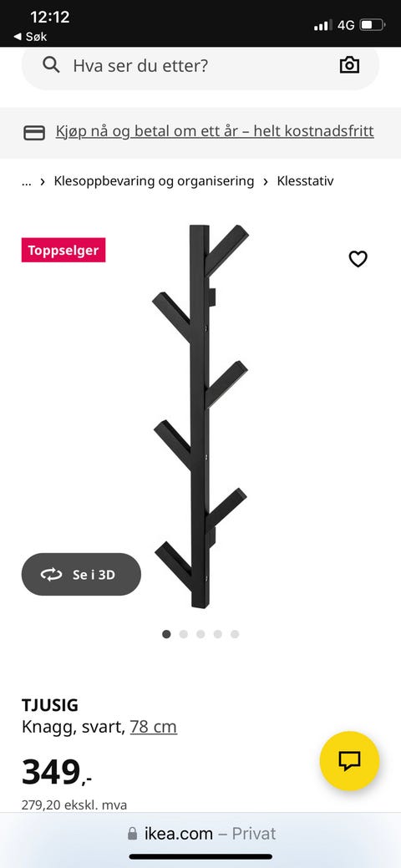The image size is (401, 868).
Task: Tap the battery status indicator
Action: tap(372, 25)
